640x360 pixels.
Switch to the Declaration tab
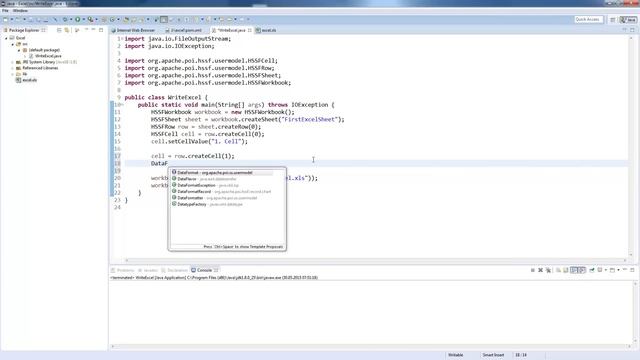point(175,270)
